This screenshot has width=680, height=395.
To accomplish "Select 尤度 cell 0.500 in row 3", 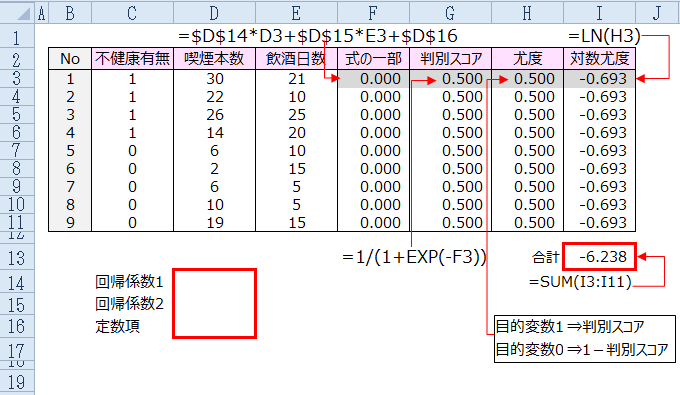I will click(x=527, y=78).
